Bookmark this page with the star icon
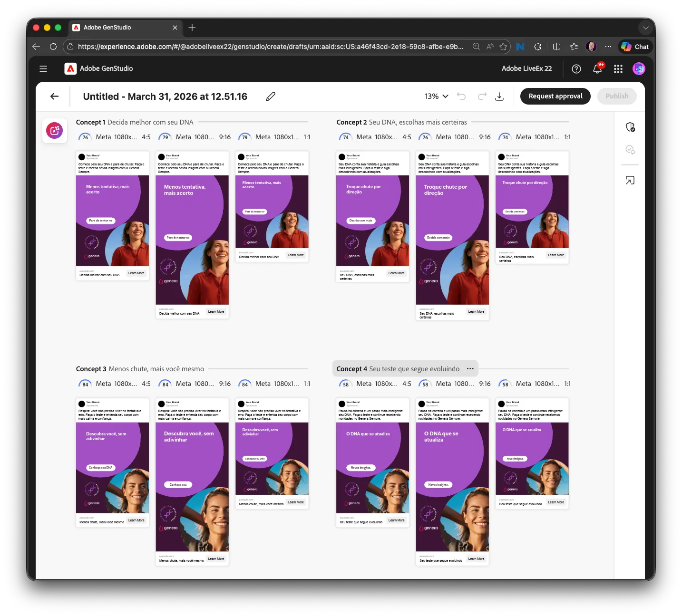 [503, 47]
